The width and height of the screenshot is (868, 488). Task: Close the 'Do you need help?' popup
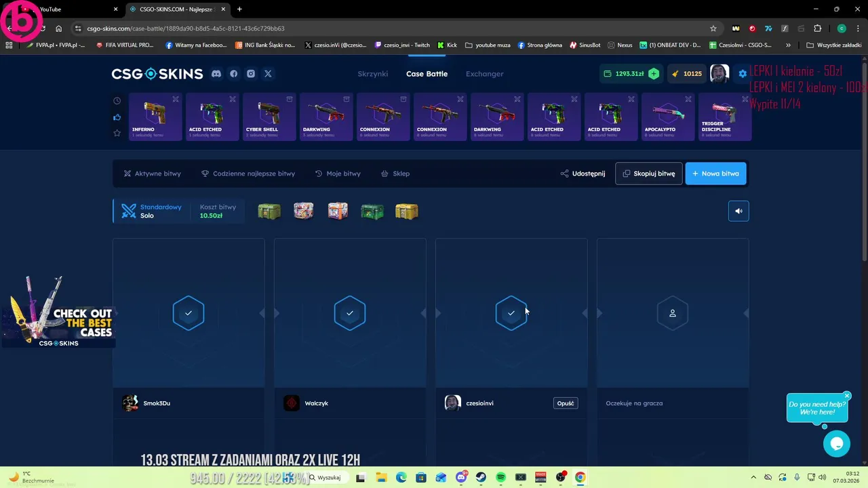point(847,396)
